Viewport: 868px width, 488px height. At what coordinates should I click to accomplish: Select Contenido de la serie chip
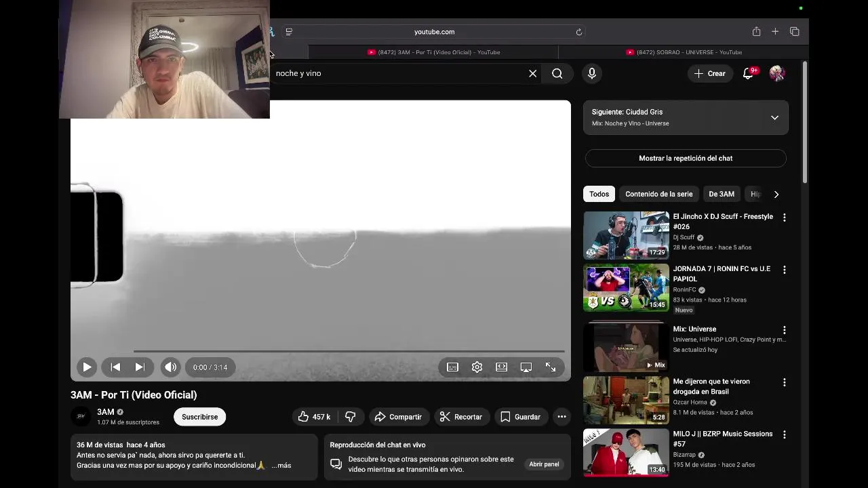[x=659, y=194]
